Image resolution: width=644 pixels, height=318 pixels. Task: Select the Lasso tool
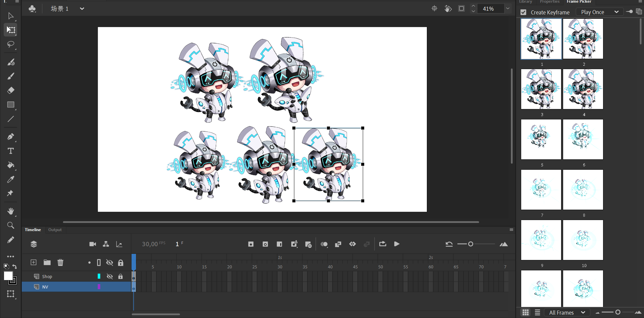pyautogui.click(x=11, y=44)
